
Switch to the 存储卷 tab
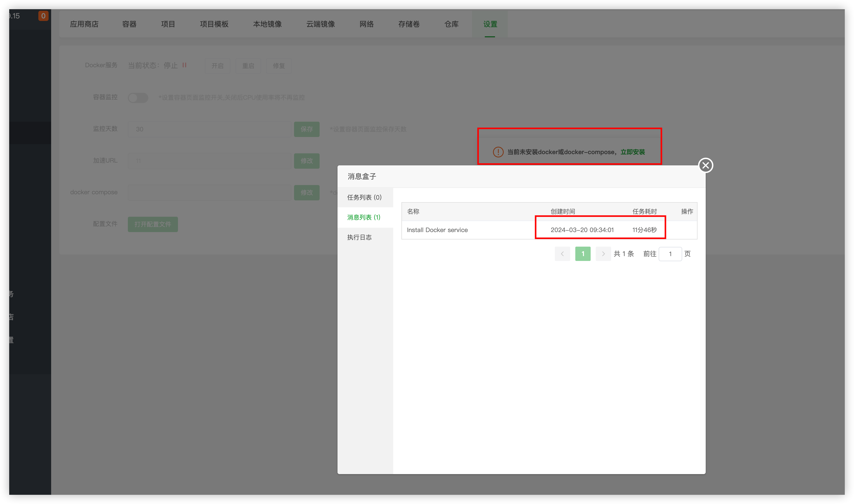(x=409, y=24)
